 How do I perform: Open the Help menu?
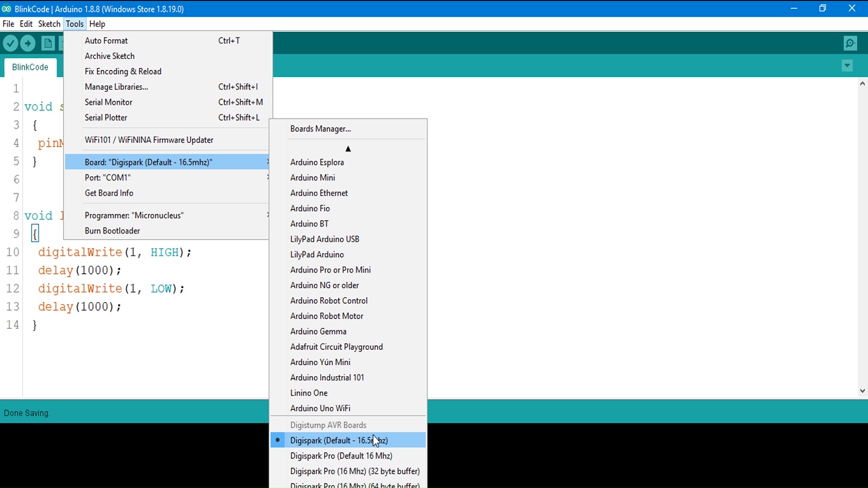coord(97,24)
